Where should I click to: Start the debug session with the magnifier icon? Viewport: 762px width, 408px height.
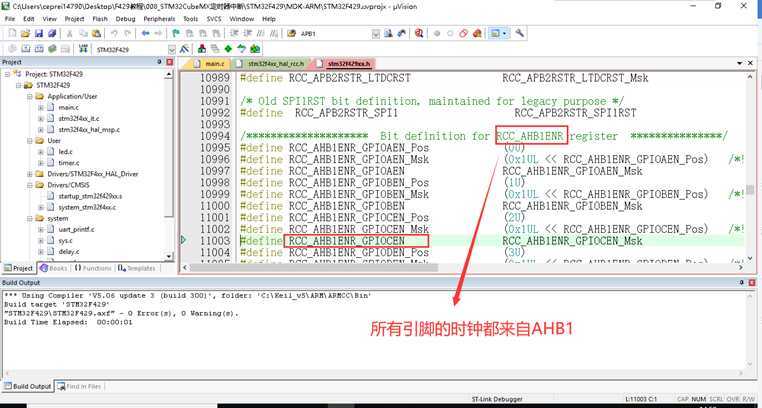tap(419, 34)
